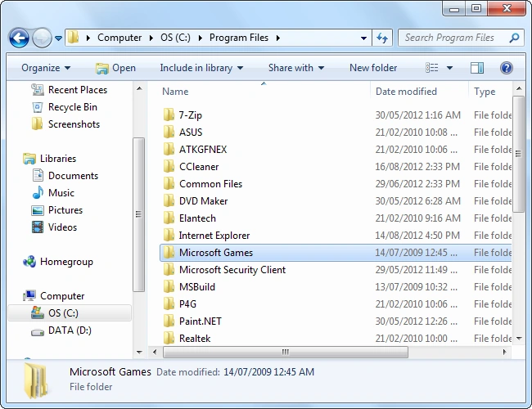Viewport: 532px width, 409px height.
Task: Open Help with the question mark icon
Action: point(506,68)
